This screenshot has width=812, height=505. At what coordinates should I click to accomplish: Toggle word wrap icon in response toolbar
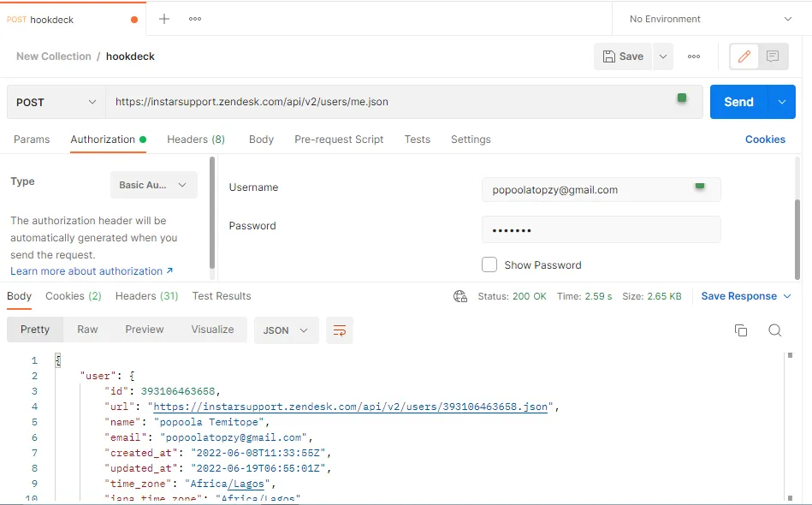click(x=339, y=330)
